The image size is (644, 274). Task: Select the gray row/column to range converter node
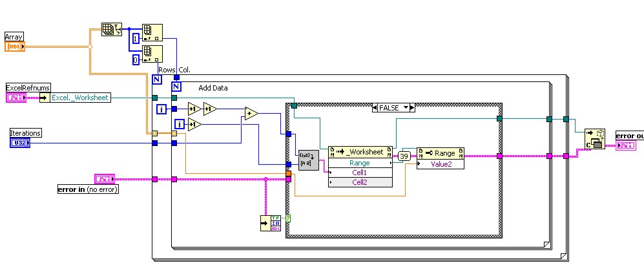click(x=309, y=160)
